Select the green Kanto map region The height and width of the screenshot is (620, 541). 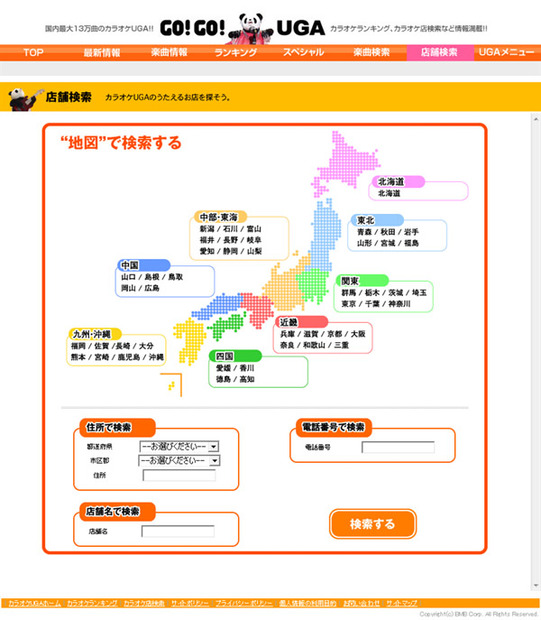point(312,285)
